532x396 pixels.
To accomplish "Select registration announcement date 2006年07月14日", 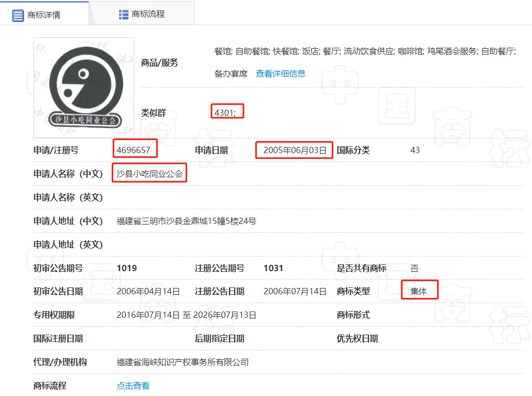I will click(x=295, y=292).
